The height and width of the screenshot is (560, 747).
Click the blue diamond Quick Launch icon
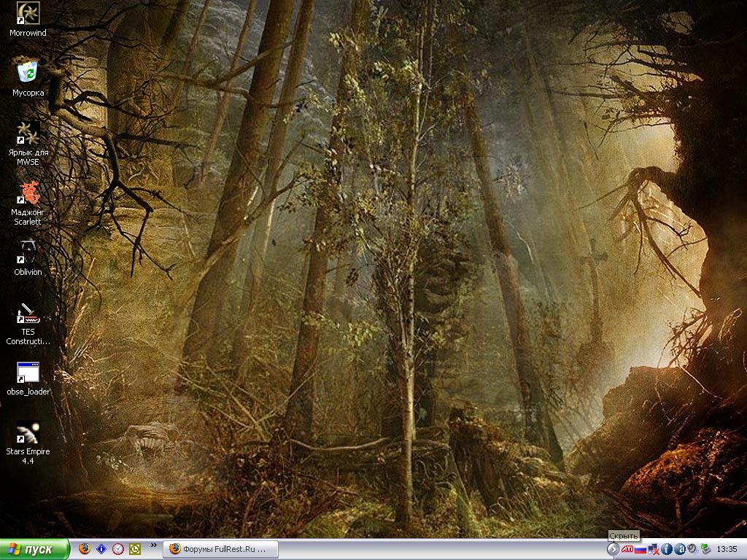[101, 549]
